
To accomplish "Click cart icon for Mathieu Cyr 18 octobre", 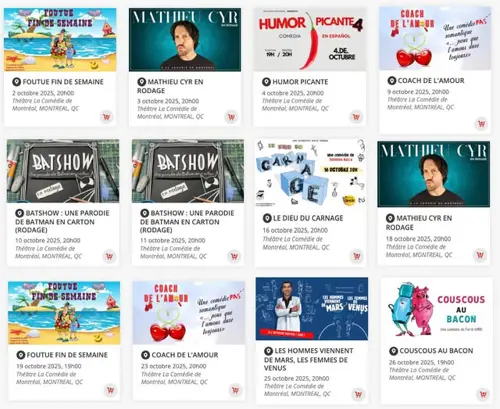I will point(480,255).
